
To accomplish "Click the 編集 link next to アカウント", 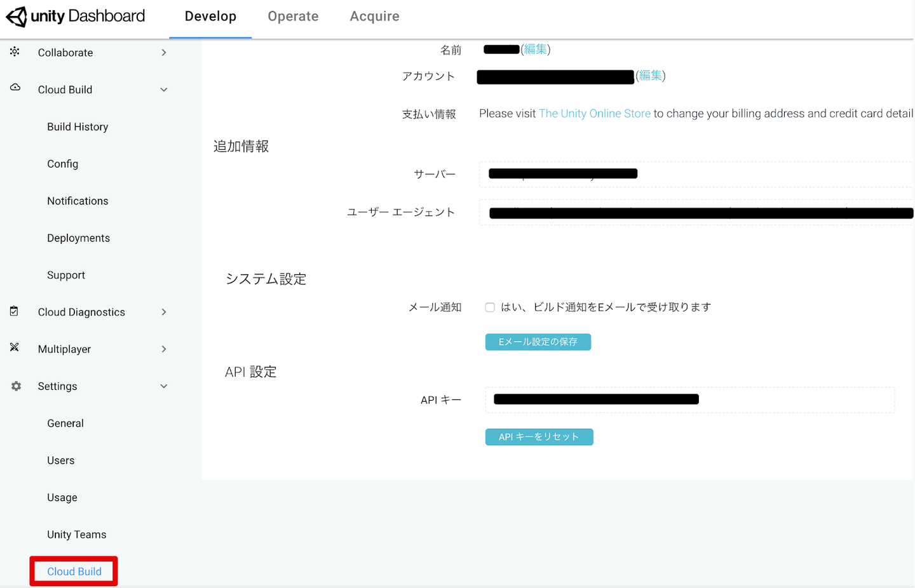I will click(x=650, y=76).
